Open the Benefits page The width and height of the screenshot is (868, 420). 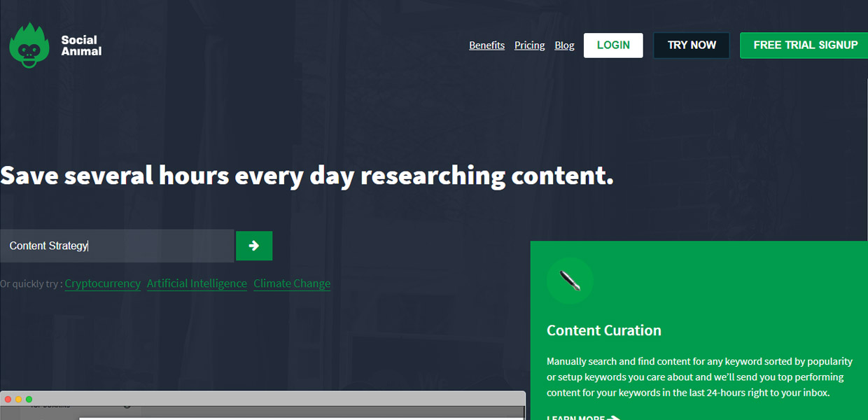pyautogui.click(x=486, y=45)
